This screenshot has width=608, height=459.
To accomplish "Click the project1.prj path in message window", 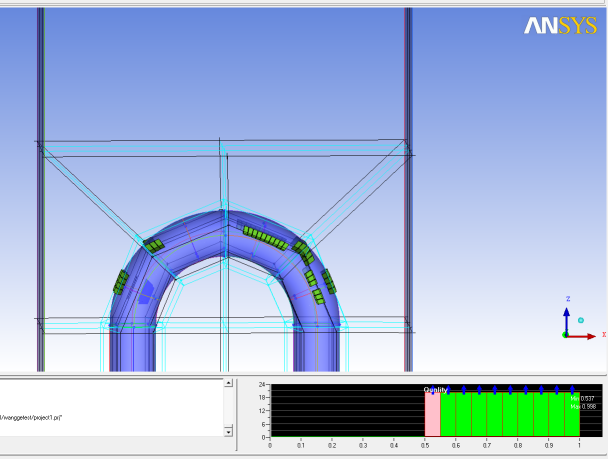I will [x=31, y=418].
